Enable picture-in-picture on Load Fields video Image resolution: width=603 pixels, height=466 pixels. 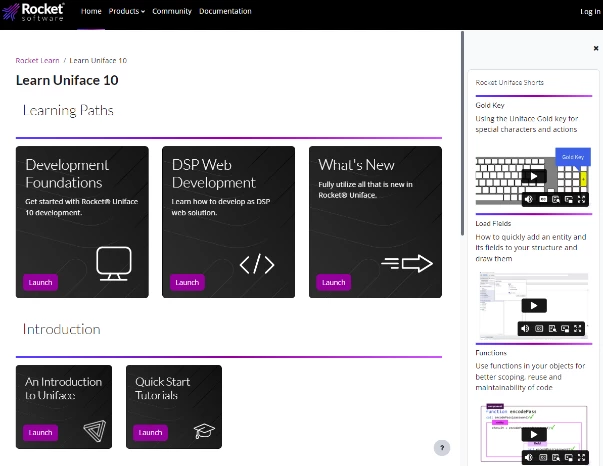click(x=565, y=328)
